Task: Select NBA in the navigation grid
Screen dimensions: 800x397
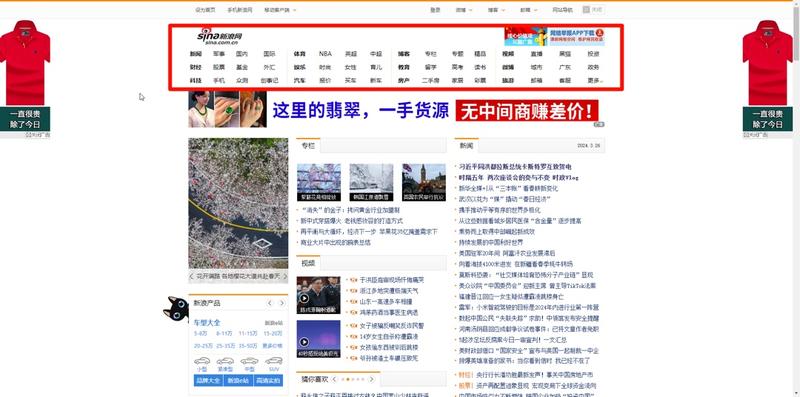Action: click(325, 54)
